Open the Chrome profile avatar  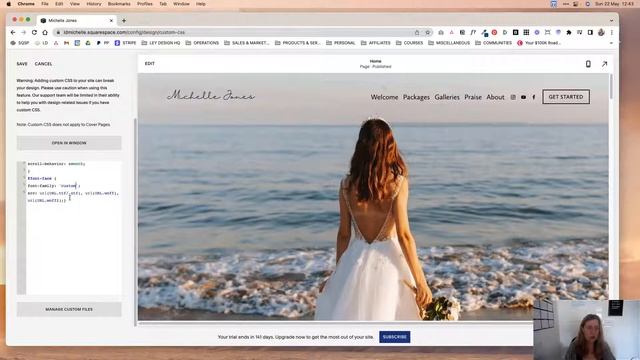(x=601, y=32)
